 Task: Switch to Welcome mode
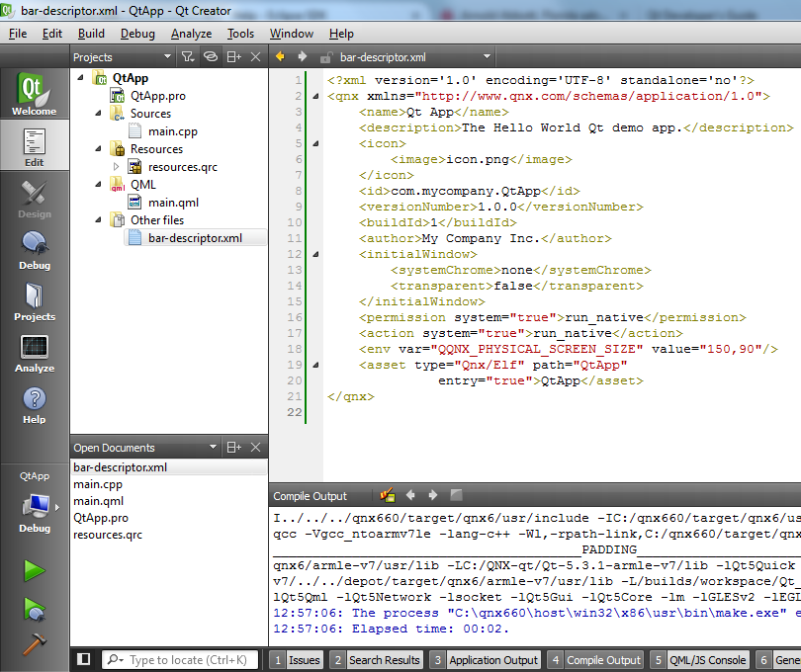click(34, 95)
